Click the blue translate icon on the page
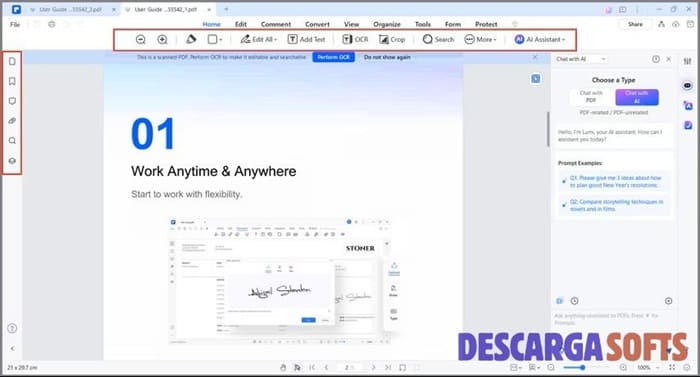The image size is (700, 377). point(536,79)
